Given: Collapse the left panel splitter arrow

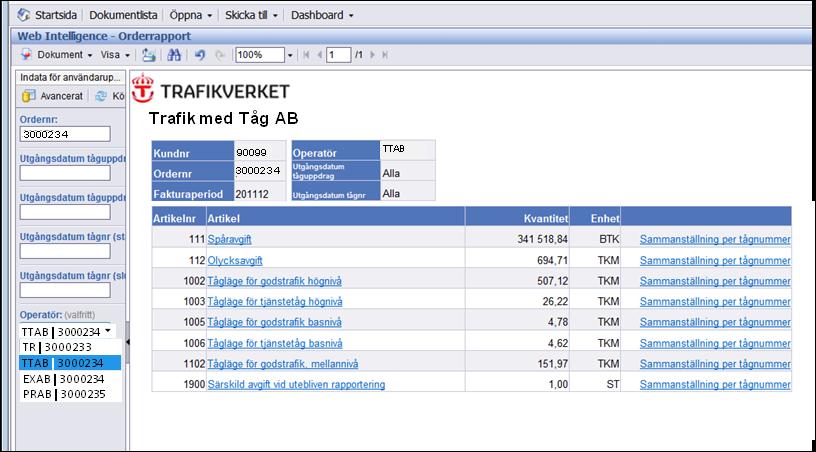Looking at the screenshot, I should (x=128, y=342).
